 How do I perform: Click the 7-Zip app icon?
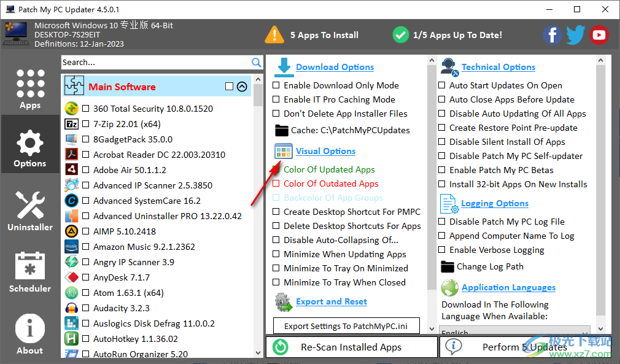tap(71, 124)
